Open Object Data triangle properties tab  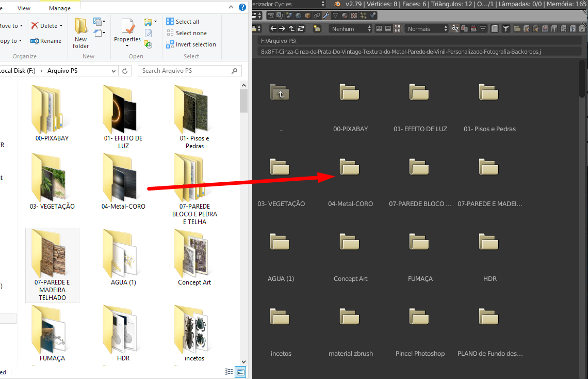pos(335,15)
